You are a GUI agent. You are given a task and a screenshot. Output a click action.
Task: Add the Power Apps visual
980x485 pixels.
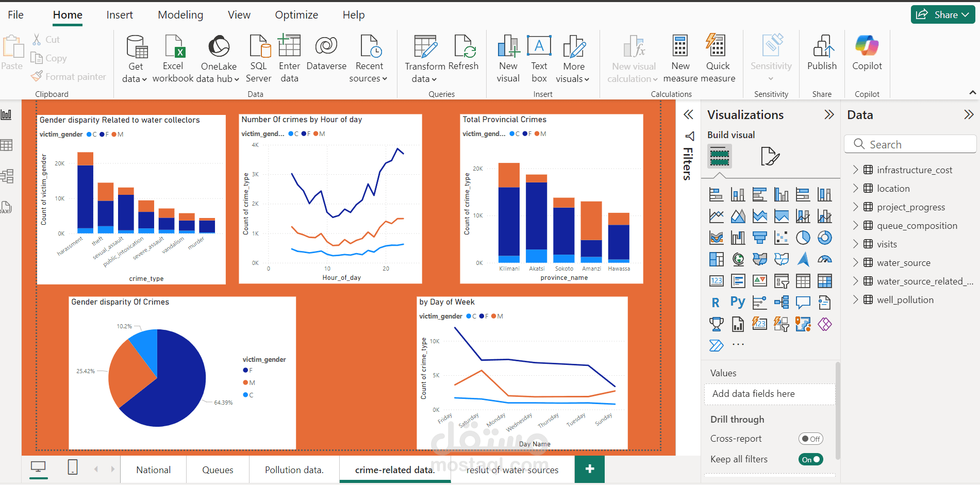click(824, 324)
